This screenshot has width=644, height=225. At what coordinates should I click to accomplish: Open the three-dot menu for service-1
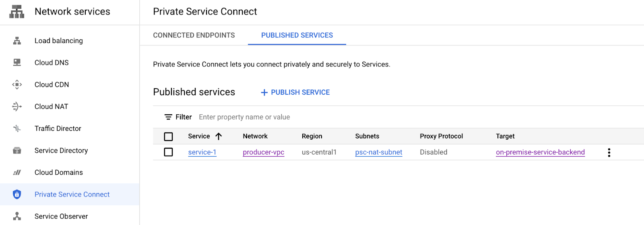(609, 153)
